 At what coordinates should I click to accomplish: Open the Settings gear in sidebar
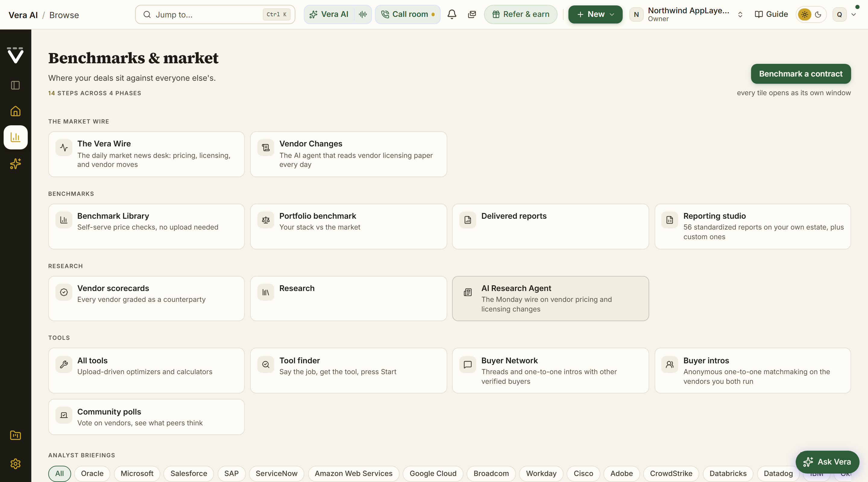(x=15, y=464)
